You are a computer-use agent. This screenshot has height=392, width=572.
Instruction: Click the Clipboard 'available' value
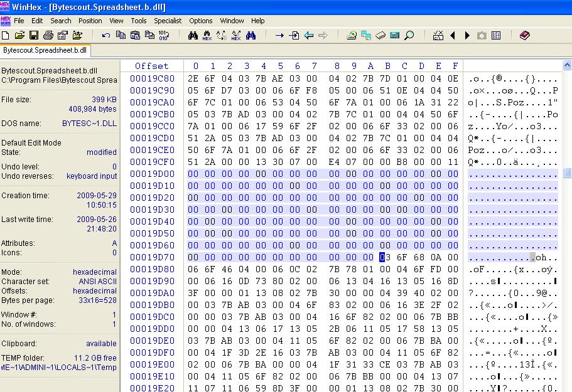click(x=102, y=344)
